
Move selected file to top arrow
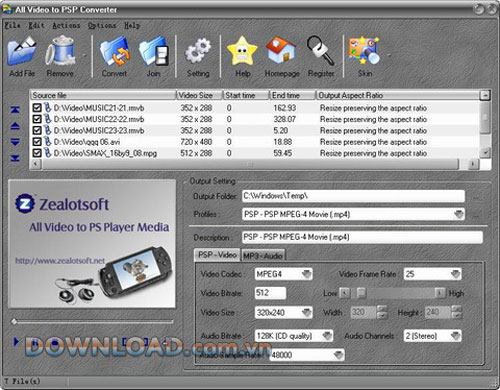15,110
